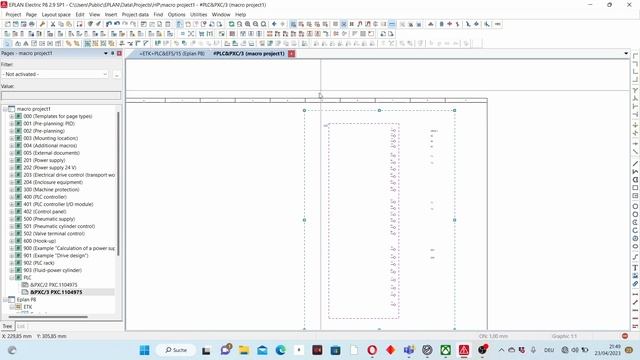Click the shopping cart icon in second toolbar
The height and width of the screenshot is (360, 640).
[x=201, y=33]
